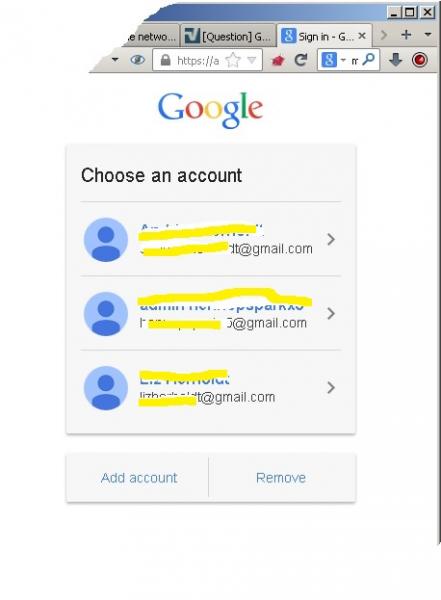Viewport: 441px width, 600px height.
Task: Click the Remove button
Action: click(281, 478)
